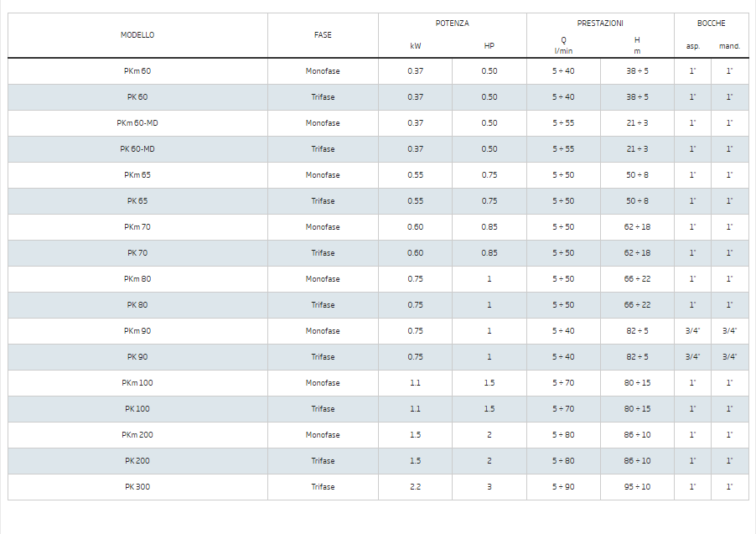
Task: Click the PRESTAZIONI header cell
Action: coord(600,23)
